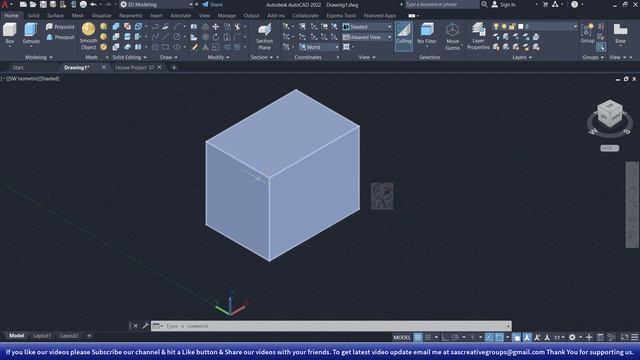Screen dimensions: 640x360
Task: Open the Autodesk App Store cart icon
Action: point(545,4)
